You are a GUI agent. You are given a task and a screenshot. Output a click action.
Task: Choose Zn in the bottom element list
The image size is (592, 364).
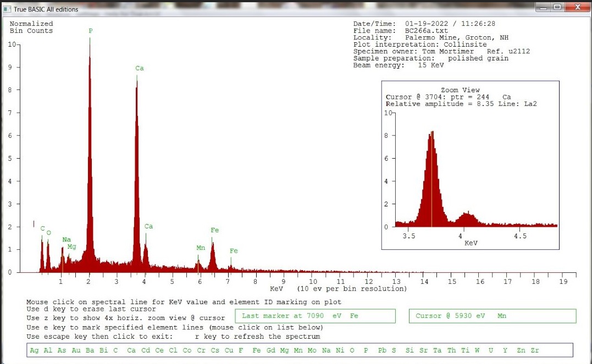(521, 350)
